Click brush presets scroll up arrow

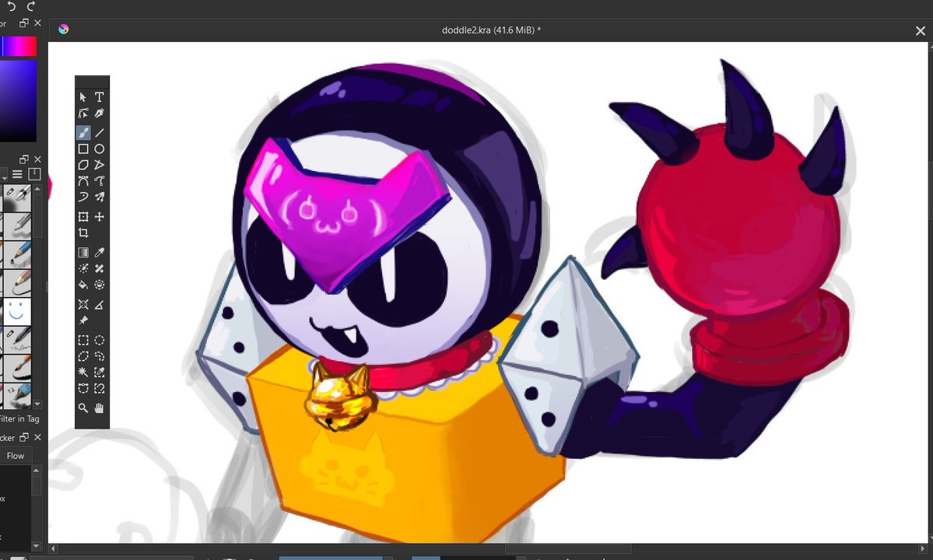[37, 188]
